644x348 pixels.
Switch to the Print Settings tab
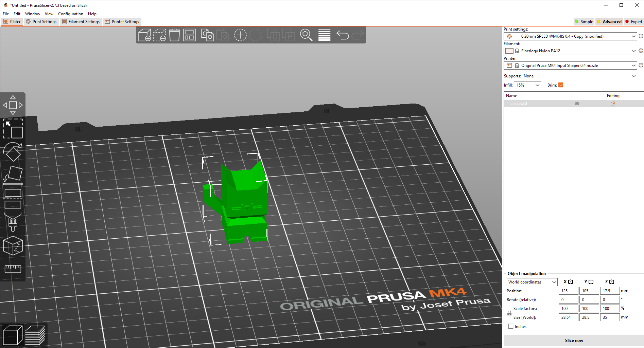pos(41,21)
